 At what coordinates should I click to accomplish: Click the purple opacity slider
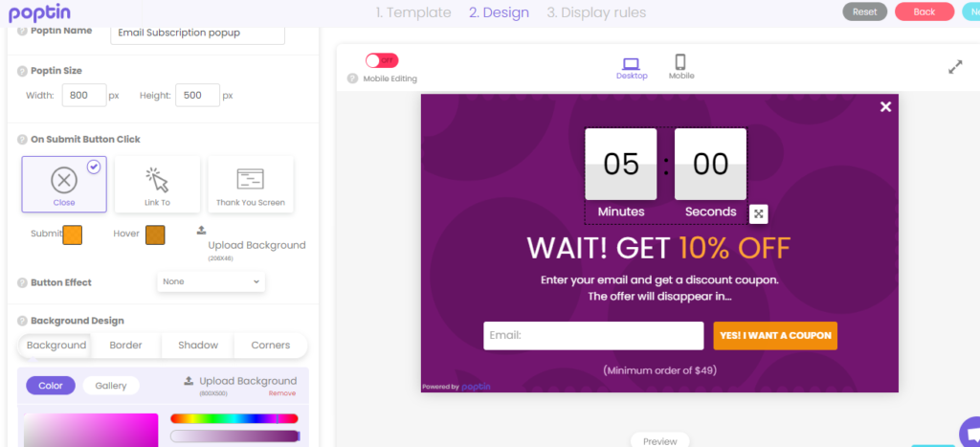tap(234, 436)
